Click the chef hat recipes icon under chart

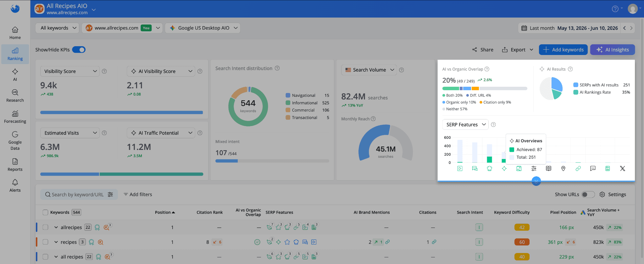[x=489, y=168]
